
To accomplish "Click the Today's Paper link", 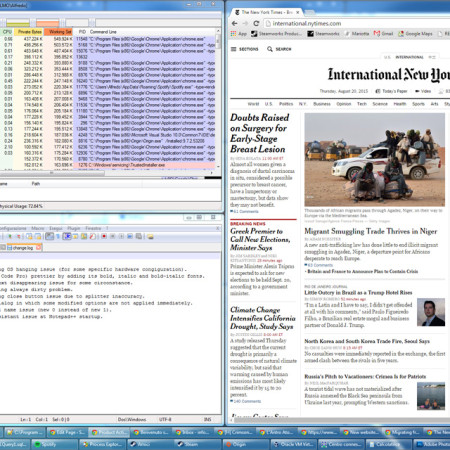I will coord(391,91).
